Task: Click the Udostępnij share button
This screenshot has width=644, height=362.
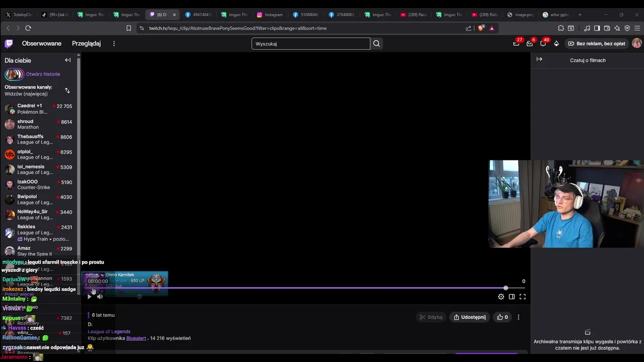Action: coord(469,317)
